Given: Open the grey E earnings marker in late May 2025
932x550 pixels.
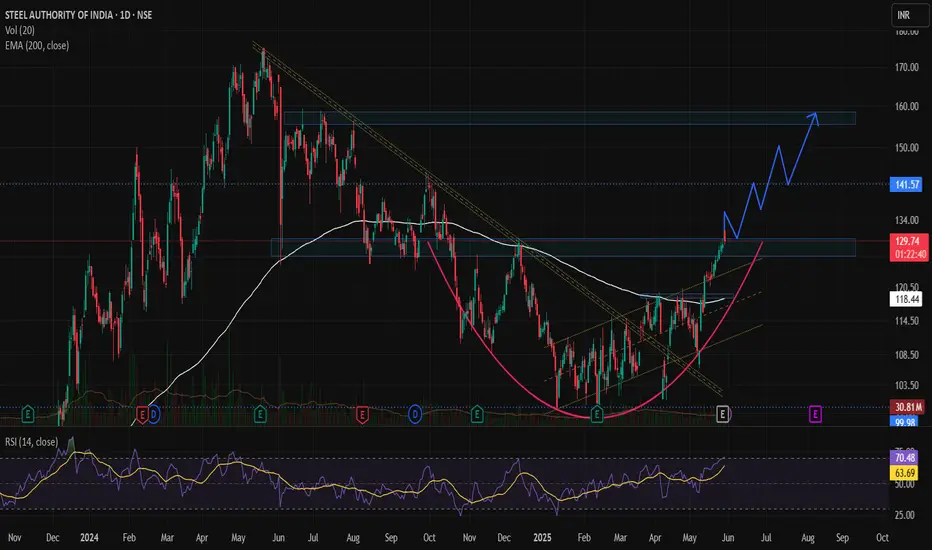Looking at the screenshot, I should [x=722, y=414].
